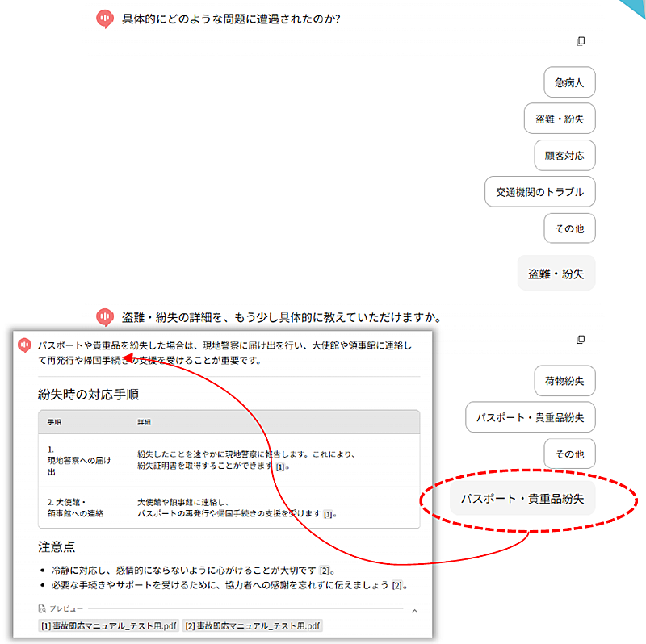646x644 pixels.
Task: Open the [2] 事故即応マニュアル_テスト用.pdf reference
Action: pos(253,625)
